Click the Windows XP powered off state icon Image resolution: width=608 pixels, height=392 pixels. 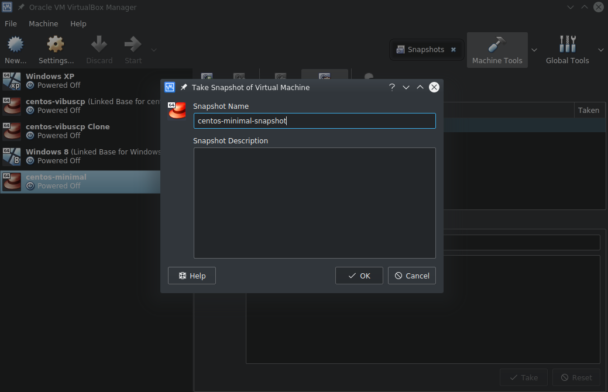point(30,85)
